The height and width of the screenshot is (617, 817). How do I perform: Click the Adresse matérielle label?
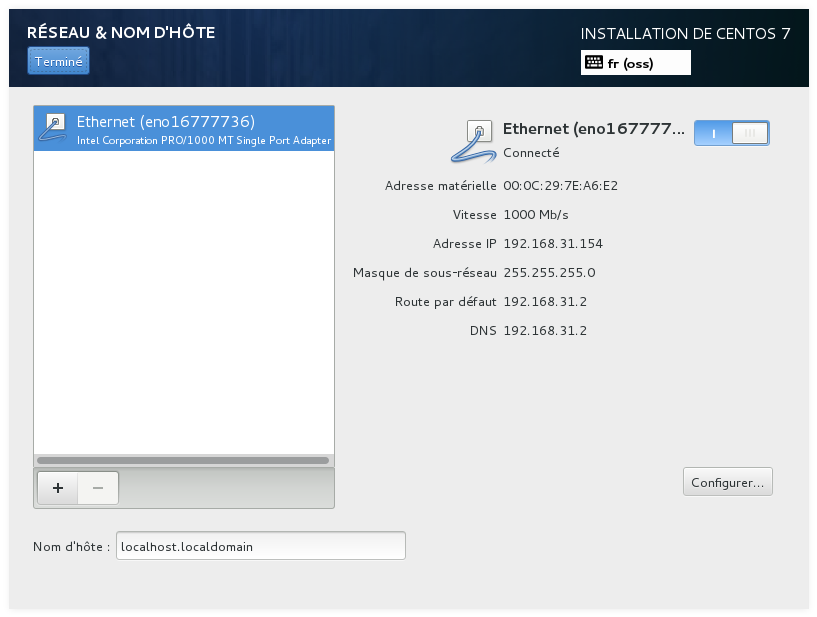[x=440, y=186]
